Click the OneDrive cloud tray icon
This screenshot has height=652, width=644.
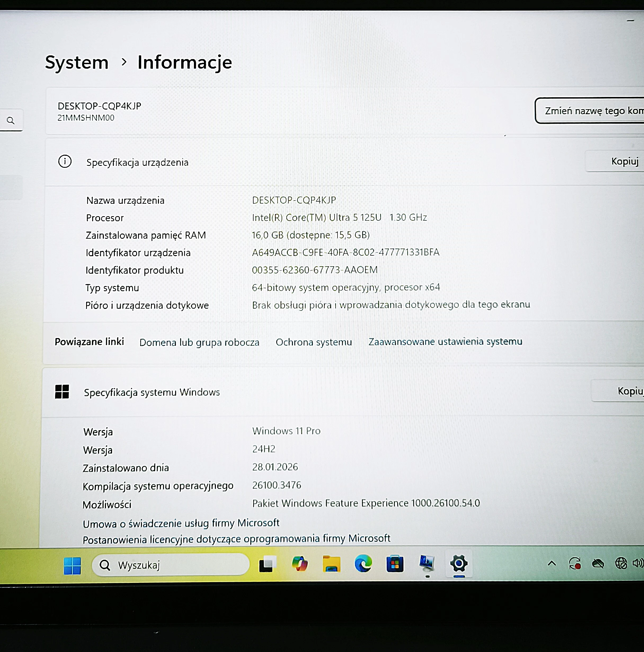click(598, 564)
